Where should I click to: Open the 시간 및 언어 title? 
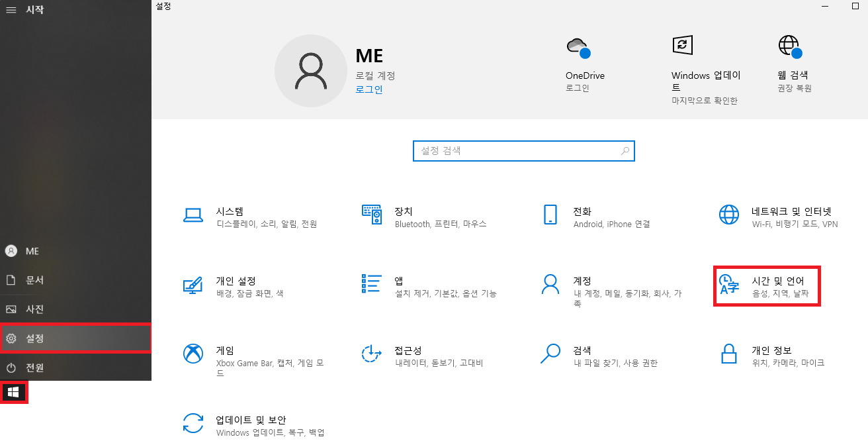[778, 281]
